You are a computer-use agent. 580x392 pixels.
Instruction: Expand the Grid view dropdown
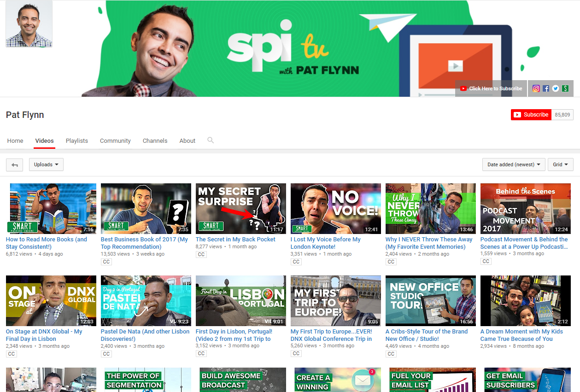560,164
